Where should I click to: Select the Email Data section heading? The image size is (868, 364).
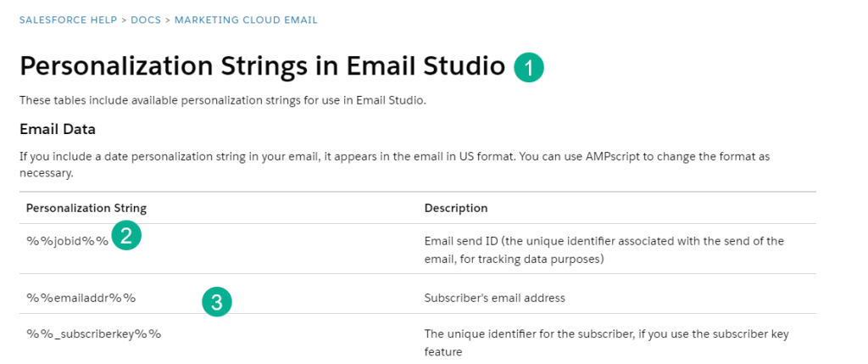click(x=58, y=130)
